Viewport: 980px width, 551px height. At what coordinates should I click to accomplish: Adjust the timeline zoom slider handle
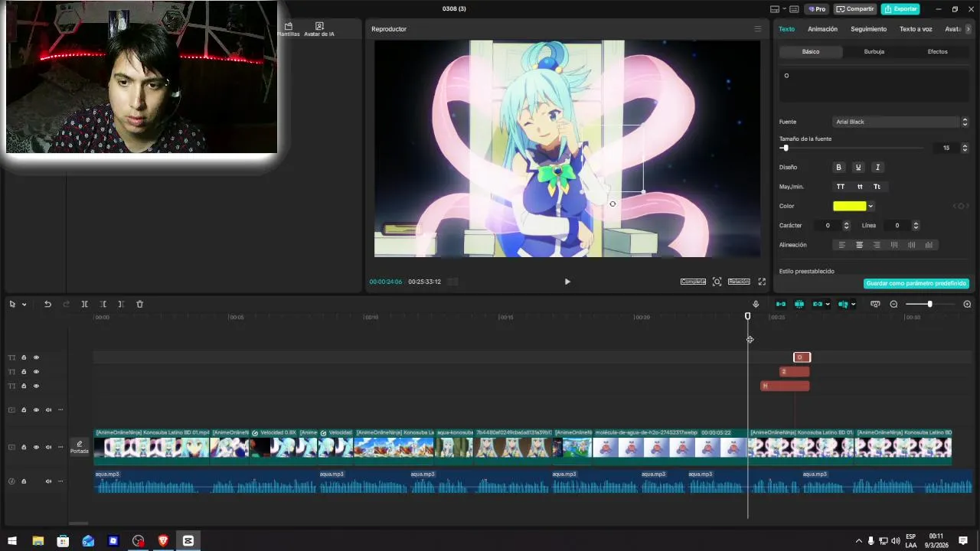click(929, 304)
